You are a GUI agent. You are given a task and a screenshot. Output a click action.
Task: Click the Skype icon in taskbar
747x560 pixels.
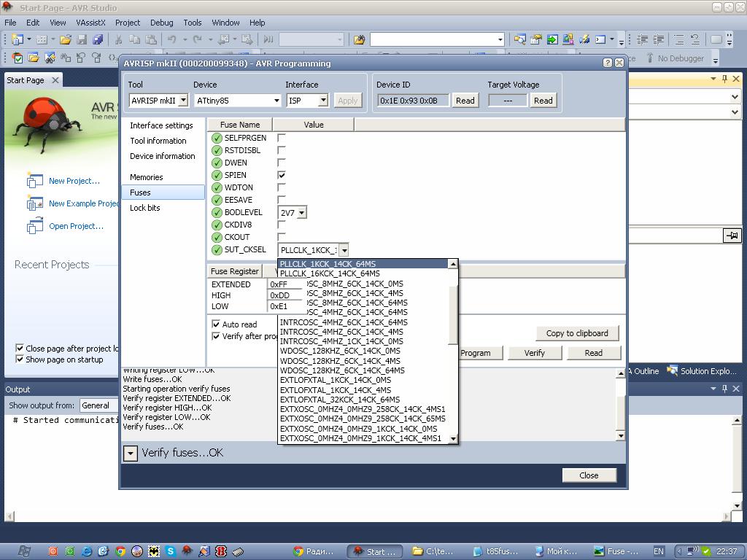coord(170,551)
